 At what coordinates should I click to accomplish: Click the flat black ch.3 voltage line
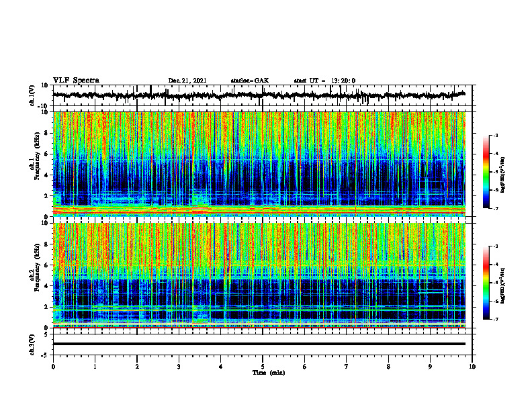(x=259, y=344)
